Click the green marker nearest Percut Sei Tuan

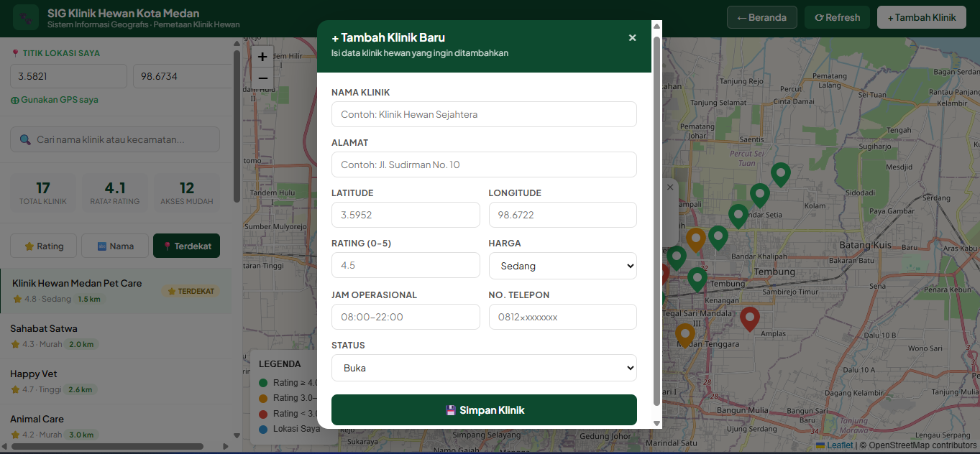coord(780,175)
